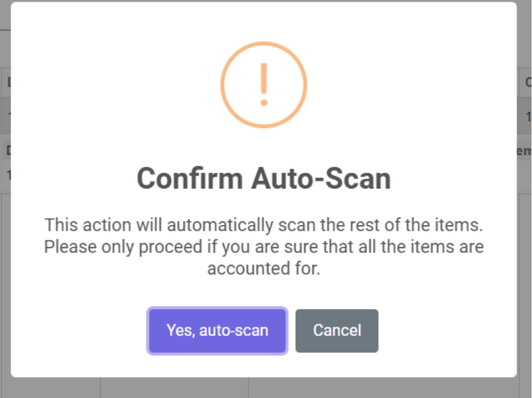
Task: Click the orange exclamation warning icon
Action: (264, 84)
